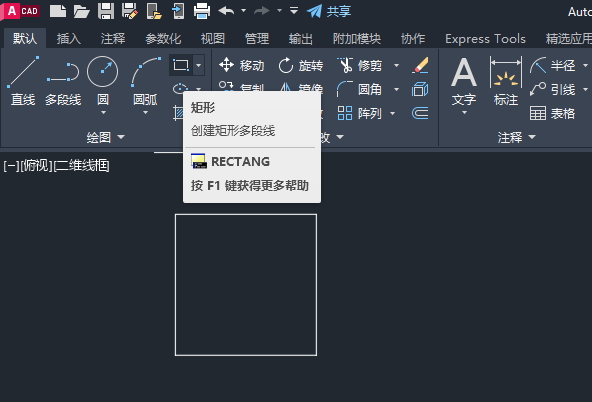Click the [俯视] view controls label
Image resolution: width=592 pixels, height=402 pixels.
pyautogui.click(x=36, y=166)
